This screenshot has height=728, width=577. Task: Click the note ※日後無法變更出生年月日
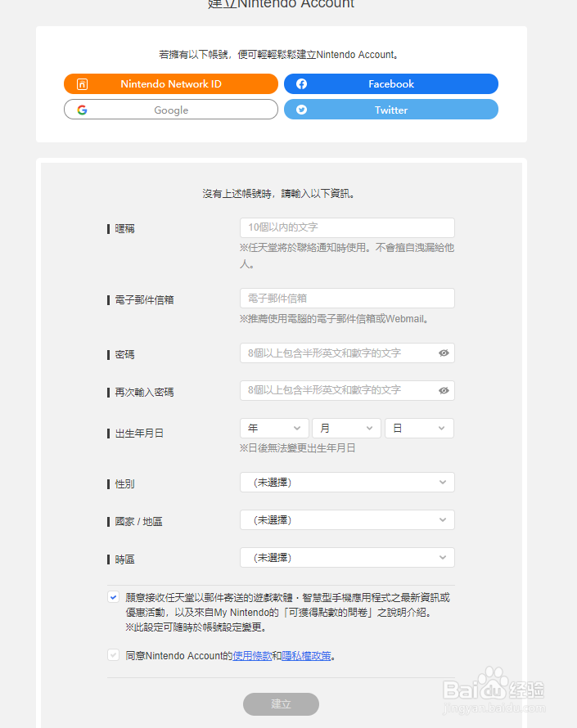[297, 448]
